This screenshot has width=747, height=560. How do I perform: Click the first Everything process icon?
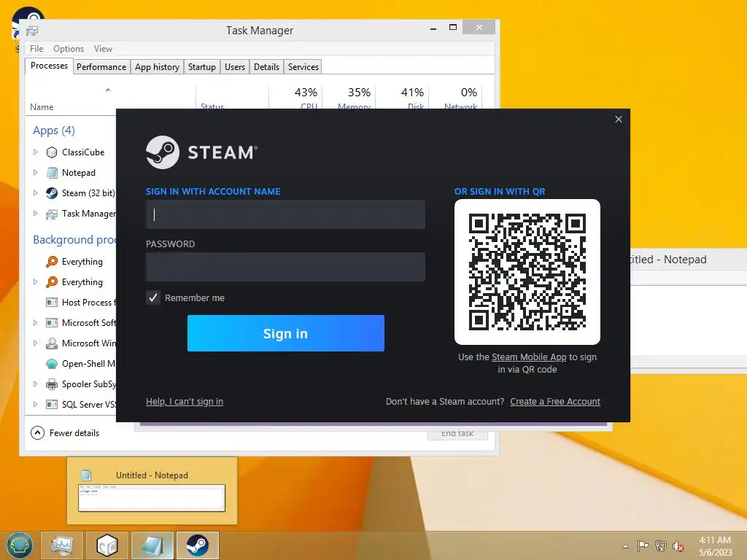52,262
